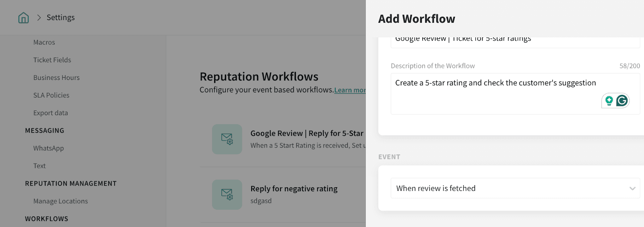Select Ticket Fields in the sidebar
Viewport: 644px width, 227px height.
coord(52,60)
